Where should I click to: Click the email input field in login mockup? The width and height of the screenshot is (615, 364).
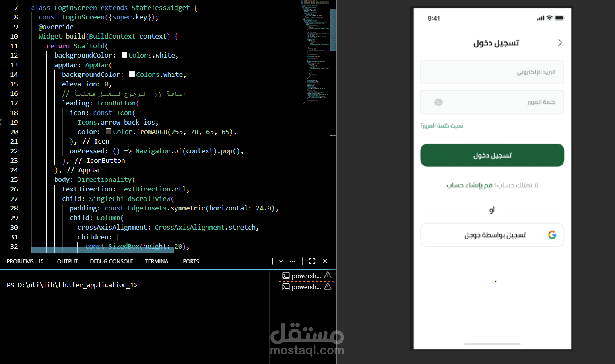pos(492,72)
